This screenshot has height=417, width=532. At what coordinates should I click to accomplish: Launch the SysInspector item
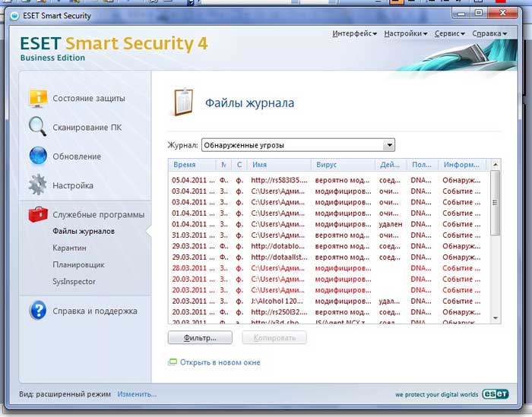click(74, 281)
